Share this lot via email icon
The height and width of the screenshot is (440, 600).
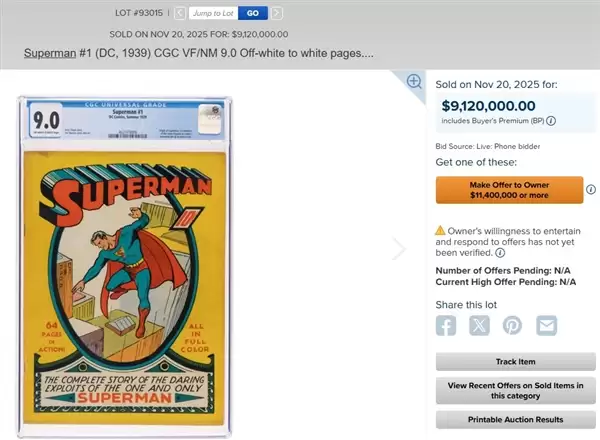click(546, 326)
